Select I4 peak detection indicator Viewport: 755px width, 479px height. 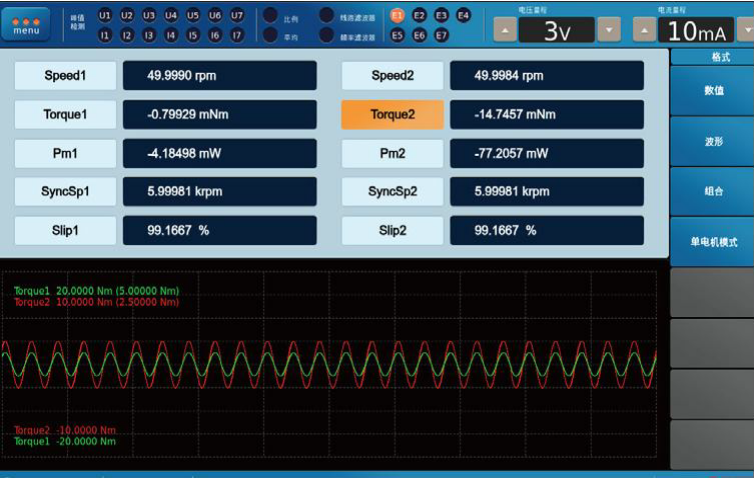[x=171, y=35]
